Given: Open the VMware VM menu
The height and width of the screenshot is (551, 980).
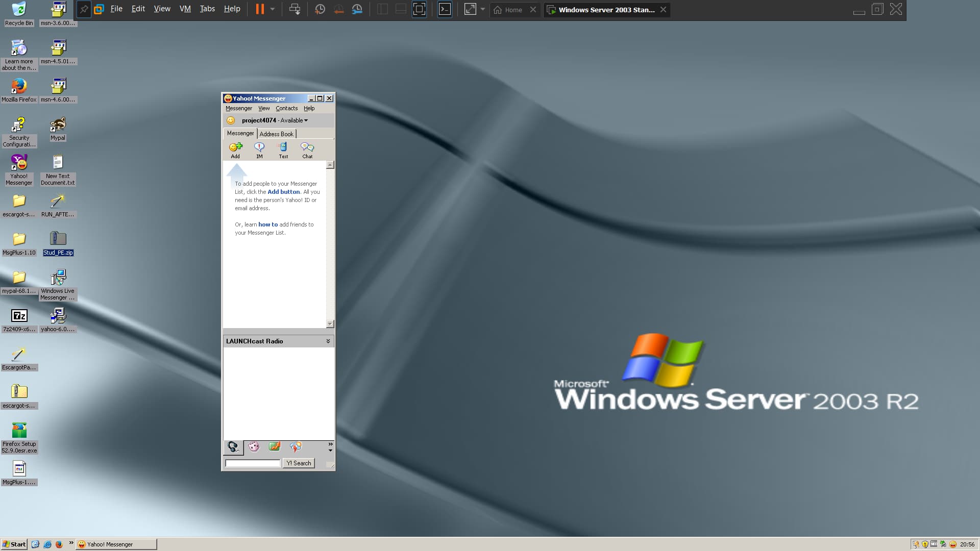Looking at the screenshot, I should 185,9.
